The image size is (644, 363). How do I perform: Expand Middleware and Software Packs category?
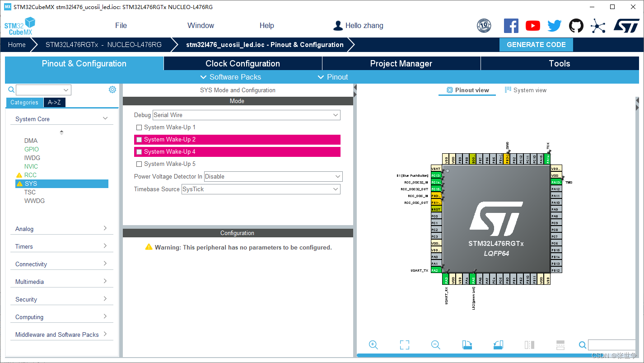click(x=62, y=335)
